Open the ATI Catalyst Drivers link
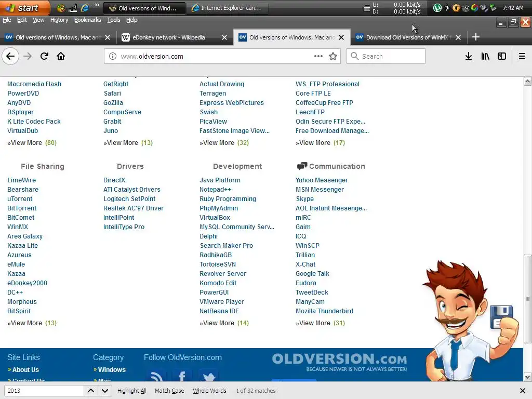 tap(131, 190)
